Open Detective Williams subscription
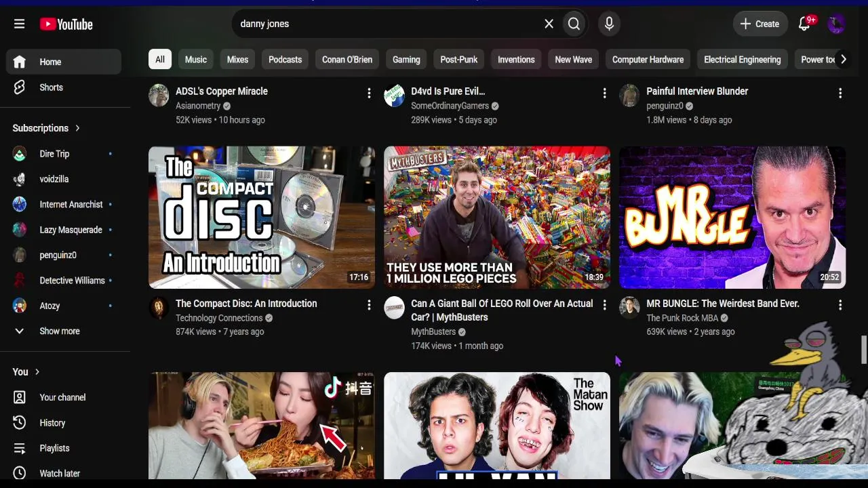Viewport: 868px width, 488px height. point(64,281)
